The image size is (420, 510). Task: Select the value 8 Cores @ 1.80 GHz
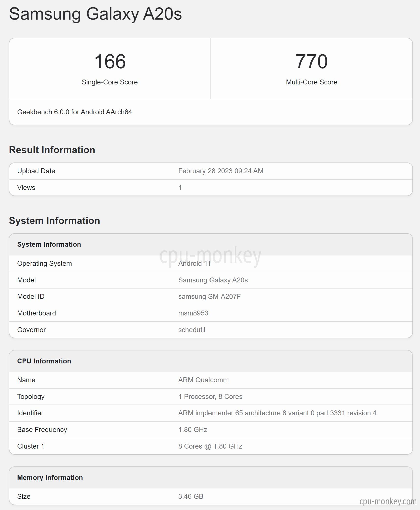[x=210, y=446]
